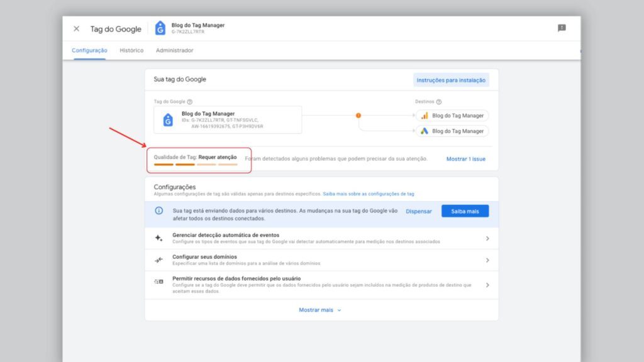This screenshot has height=362, width=644.
Task: Click the Google tag icon in the tag card
Action: [168, 120]
